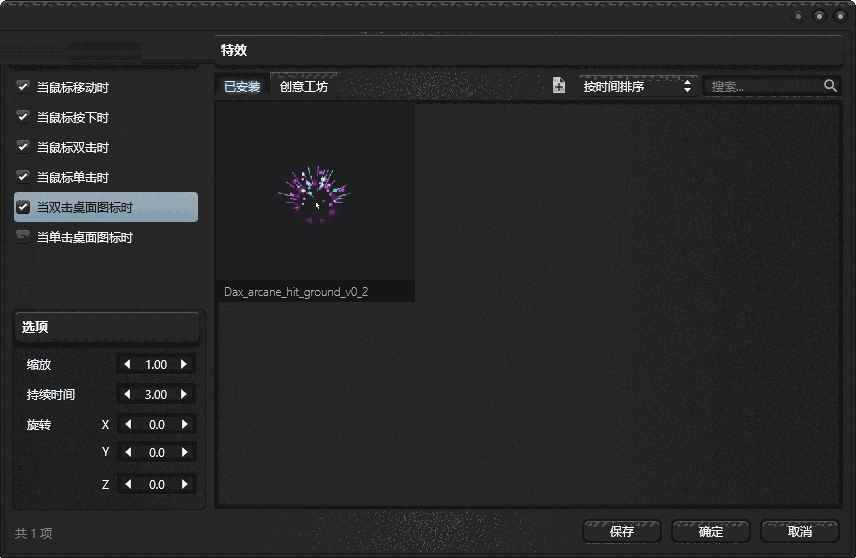This screenshot has width=856, height=558.
Task: Increase 旋转 X value with right arrow
Action: 185,424
